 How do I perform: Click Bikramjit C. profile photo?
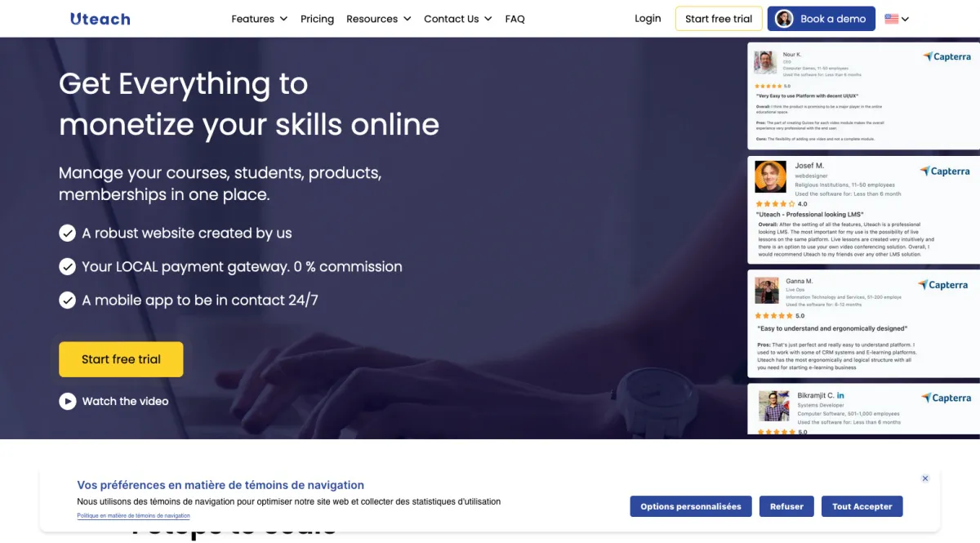click(773, 406)
